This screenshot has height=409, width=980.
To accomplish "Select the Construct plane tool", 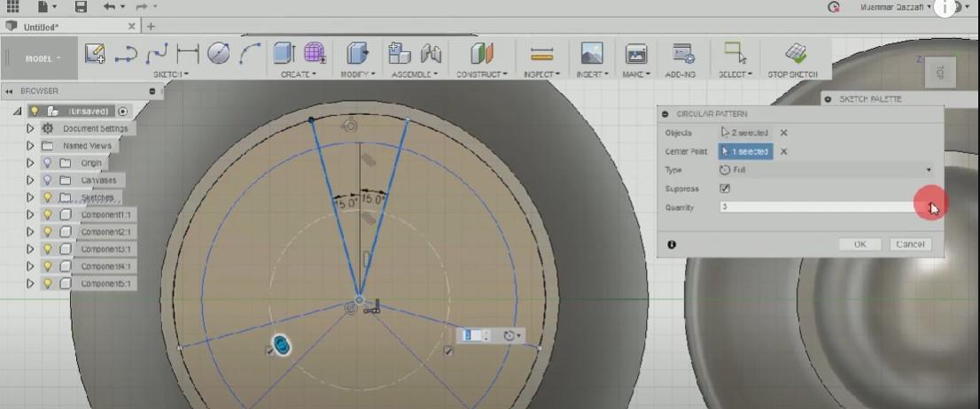I will pos(482,53).
